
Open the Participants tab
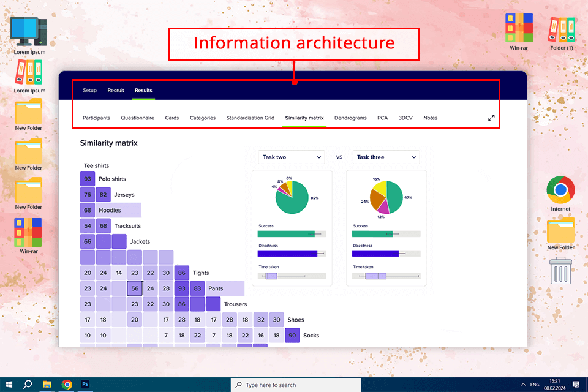click(96, 118)
